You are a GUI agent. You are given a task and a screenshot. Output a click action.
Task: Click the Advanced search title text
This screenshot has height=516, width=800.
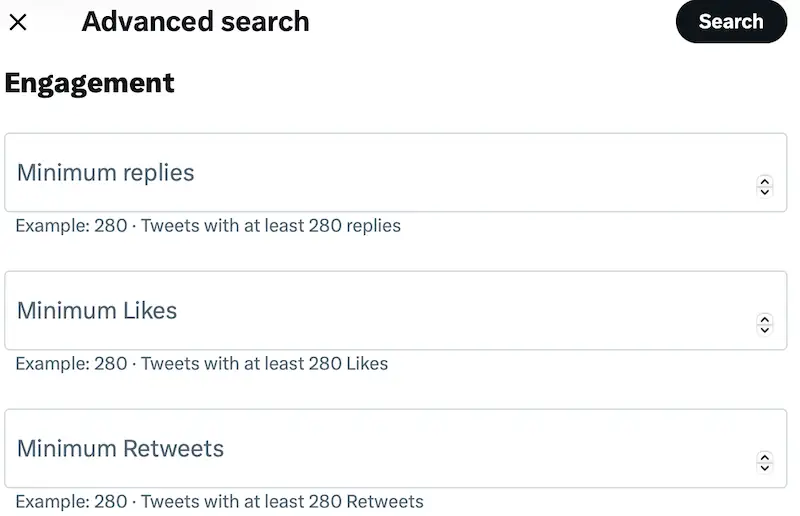pos(195,22)
